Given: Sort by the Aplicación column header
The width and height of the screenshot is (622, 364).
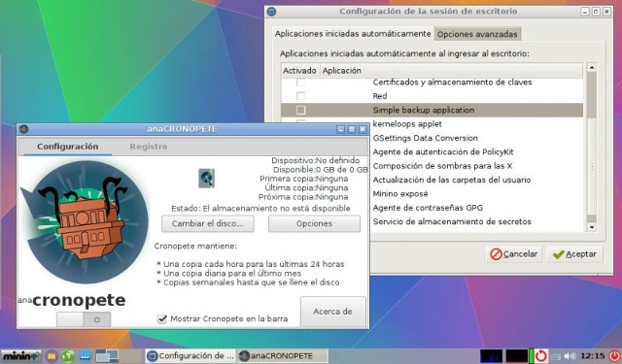Looking at the screenshot, I should (x=451, y=71).
